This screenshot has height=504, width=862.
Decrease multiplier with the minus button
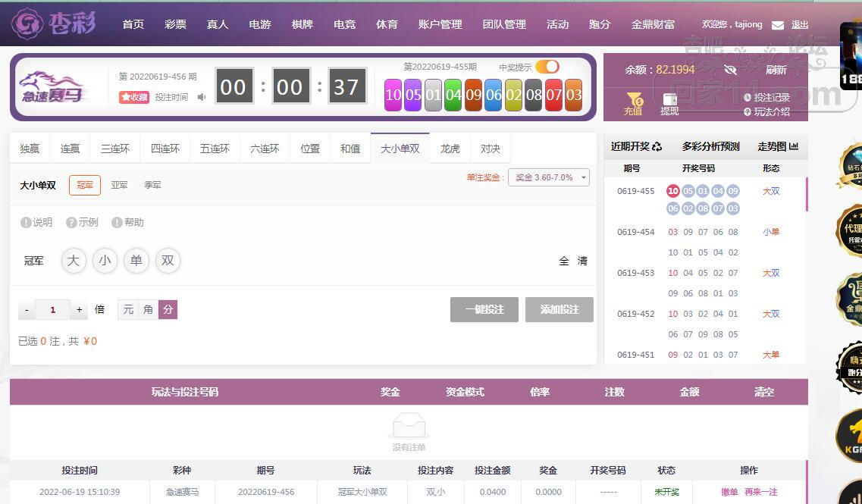[x=27, y=310]
